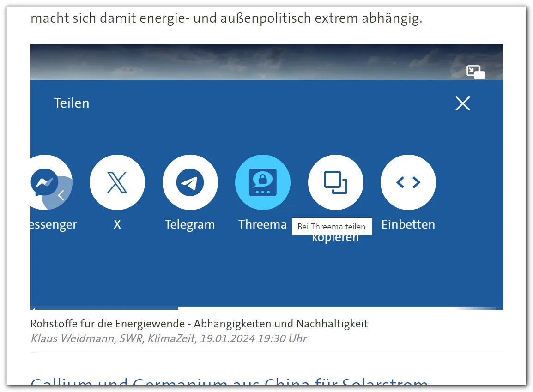The image size is (533, 392).
Task: Click the "Teilen" heading in the overlay
Action: tap(72, 103)
